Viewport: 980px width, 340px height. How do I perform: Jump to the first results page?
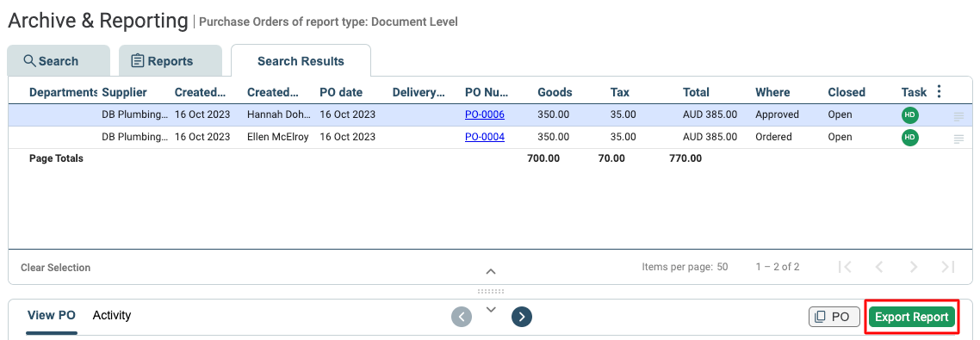(x=845, y=267)
